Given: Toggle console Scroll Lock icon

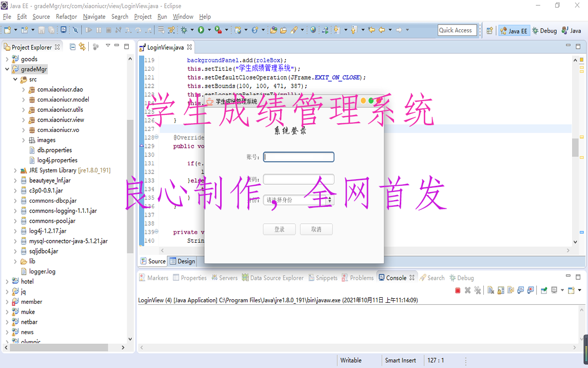Looking at the screenshot, I should click(501, 290).
